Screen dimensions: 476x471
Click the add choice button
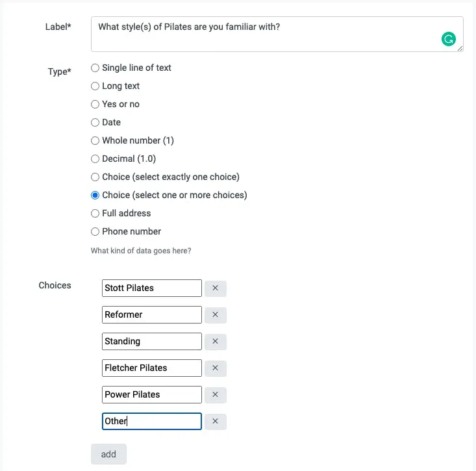point(108,454)
